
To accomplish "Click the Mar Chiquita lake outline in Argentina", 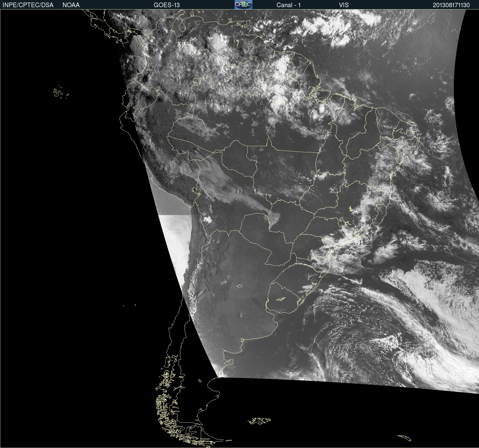I will pos(239,286).
